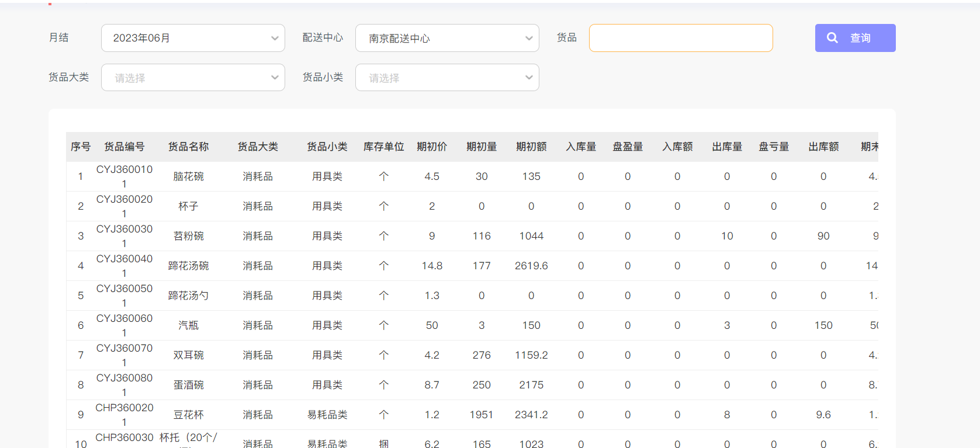Click product code CYJ3600801

(x=124, y=385)
